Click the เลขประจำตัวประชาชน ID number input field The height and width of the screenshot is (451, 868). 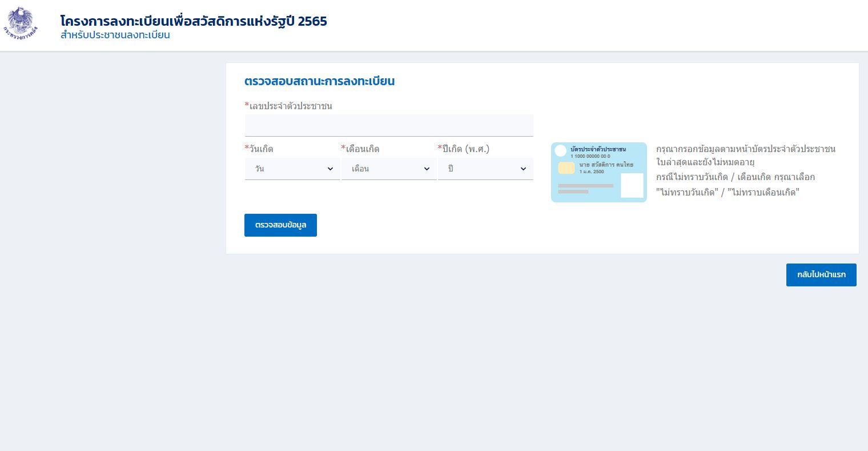pos(389,125)
